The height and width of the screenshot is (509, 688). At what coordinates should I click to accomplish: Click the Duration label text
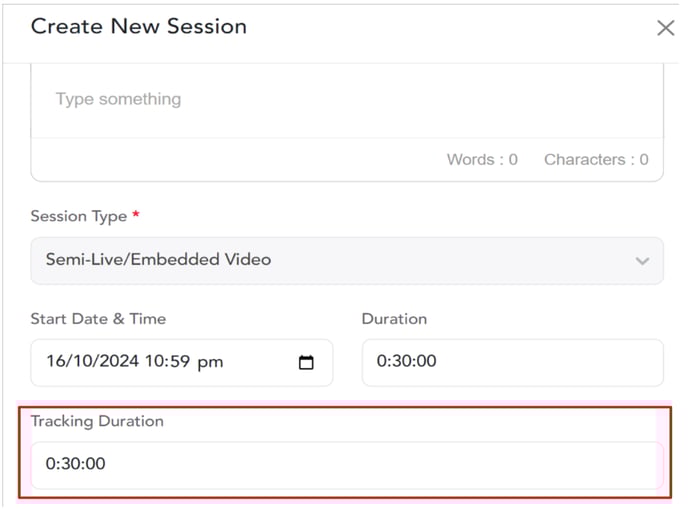[x=394, y=319]
